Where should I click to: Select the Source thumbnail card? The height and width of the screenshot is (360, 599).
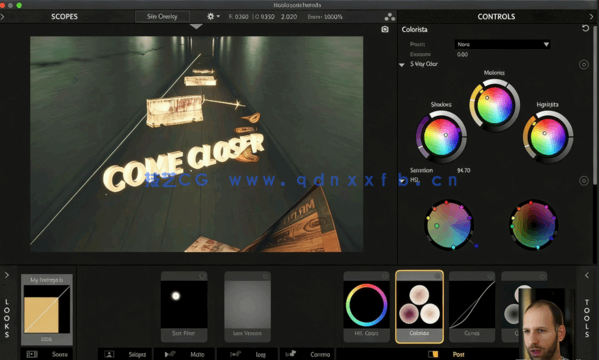47,310
